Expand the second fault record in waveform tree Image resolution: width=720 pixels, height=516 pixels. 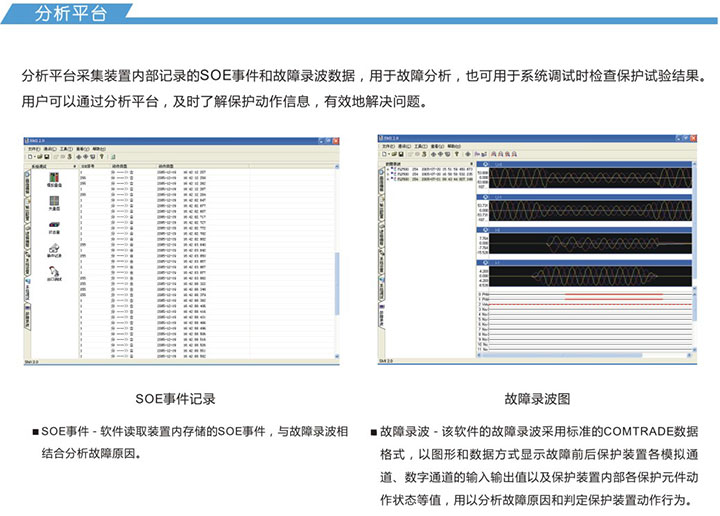(x=387, y=175)
